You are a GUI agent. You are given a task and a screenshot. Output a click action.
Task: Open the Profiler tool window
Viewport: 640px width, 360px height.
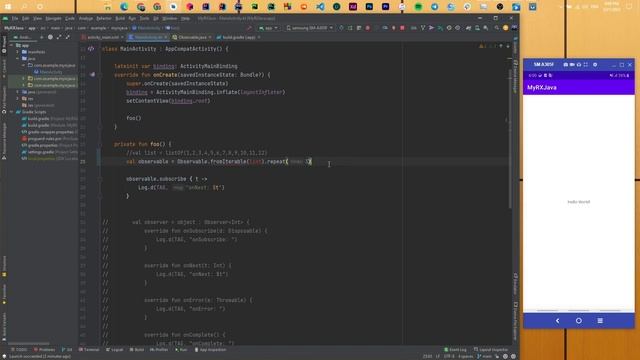159,350
